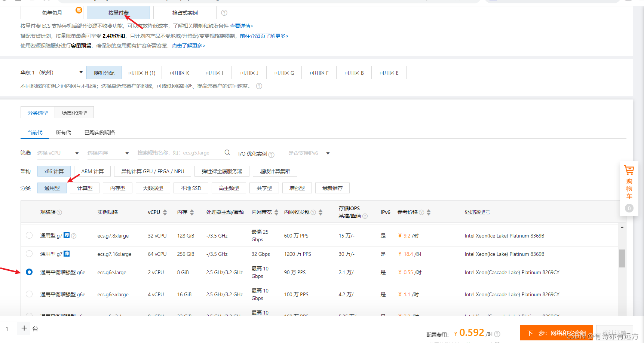Screen dimensions: 644x343
Task: Increase instance quantity with the plus stepper
Action: point(24,328)
